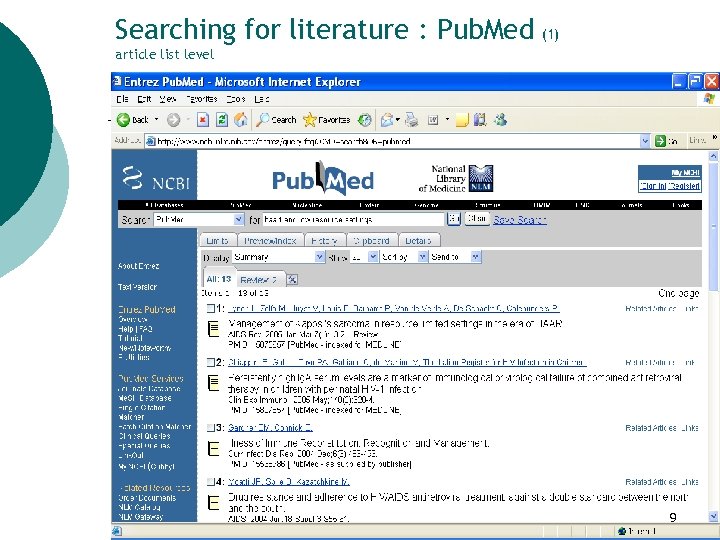720x540 pixels.
Task: Expand the Back button history arrow
Action: 156,120
